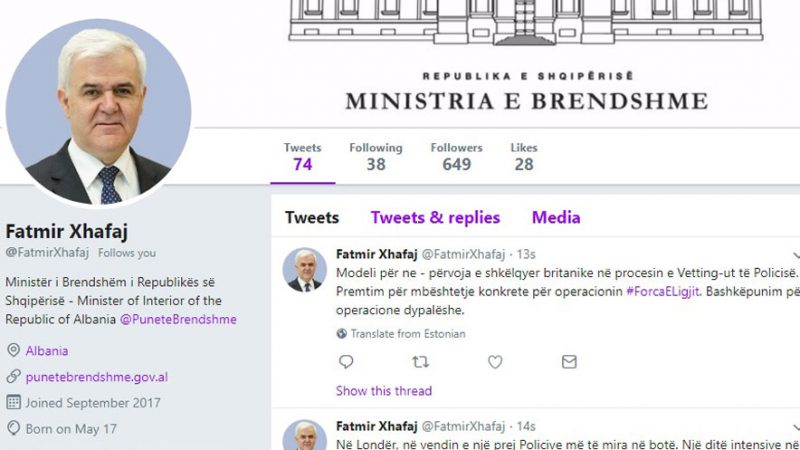Send first tweet via direct message envelope

pyautogui.click(x=569, y=362)
